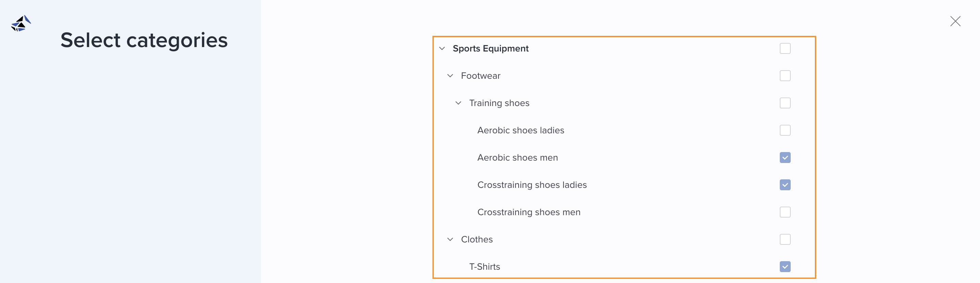Select the Footwear label
The width and height of the screenshot is (980, 283).
(481, 76)
